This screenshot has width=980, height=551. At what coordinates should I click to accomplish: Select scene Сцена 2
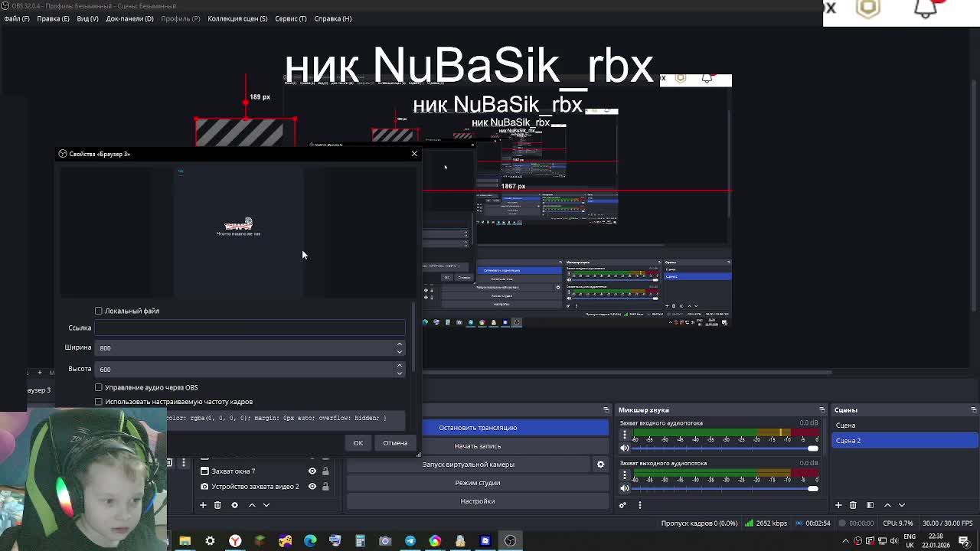904,441
